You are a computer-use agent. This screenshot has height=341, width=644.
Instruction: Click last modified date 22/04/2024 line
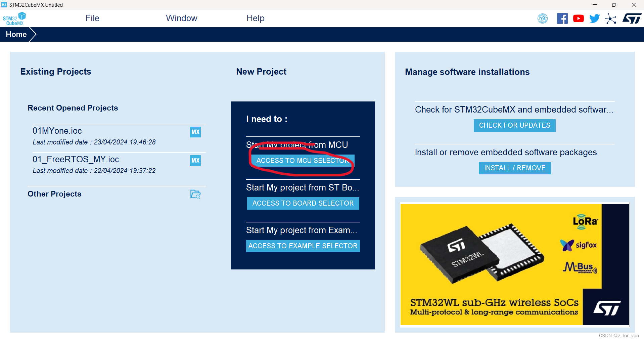tap(94, 171)
